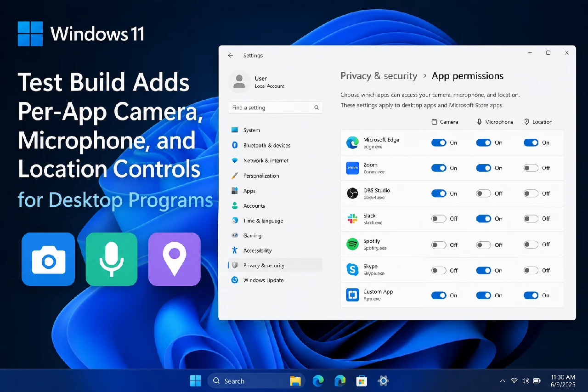
Task: Click the Camera column header icon
Action: pyautogui.click(x=435, y=122)
